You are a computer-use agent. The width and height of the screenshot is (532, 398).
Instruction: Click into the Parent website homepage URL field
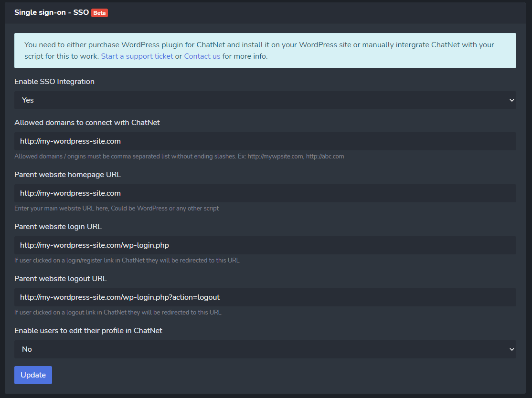pyautogui.click(x=265, y=193)
